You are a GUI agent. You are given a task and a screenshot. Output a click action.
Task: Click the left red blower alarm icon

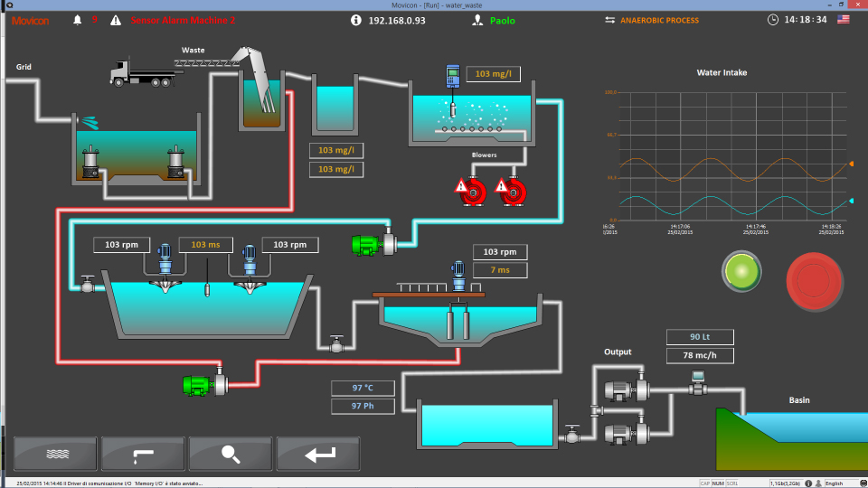point(470,192)
